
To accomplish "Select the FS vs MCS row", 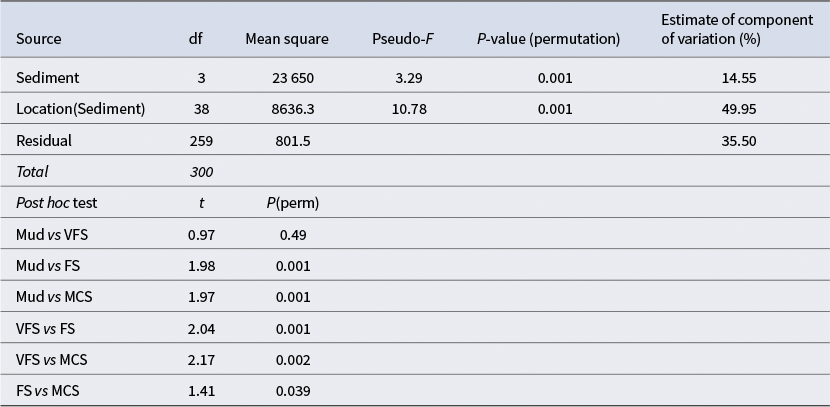I will click(47, 389).
